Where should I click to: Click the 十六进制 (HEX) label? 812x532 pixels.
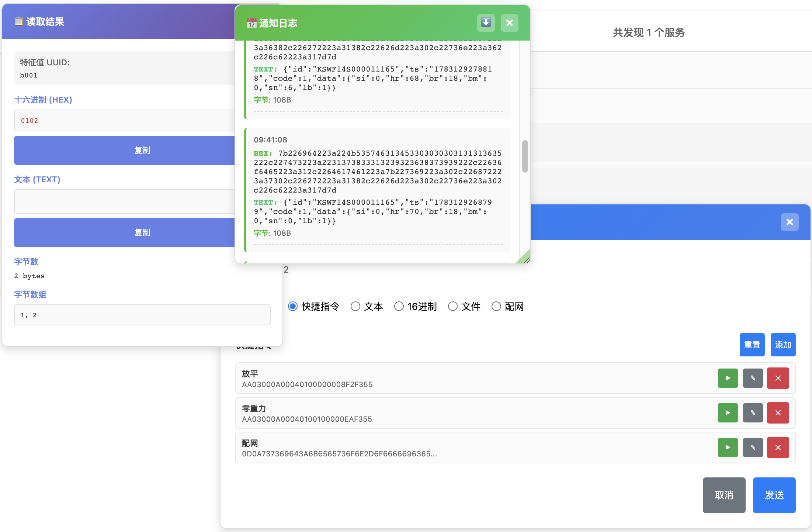[x=43, y=100]
